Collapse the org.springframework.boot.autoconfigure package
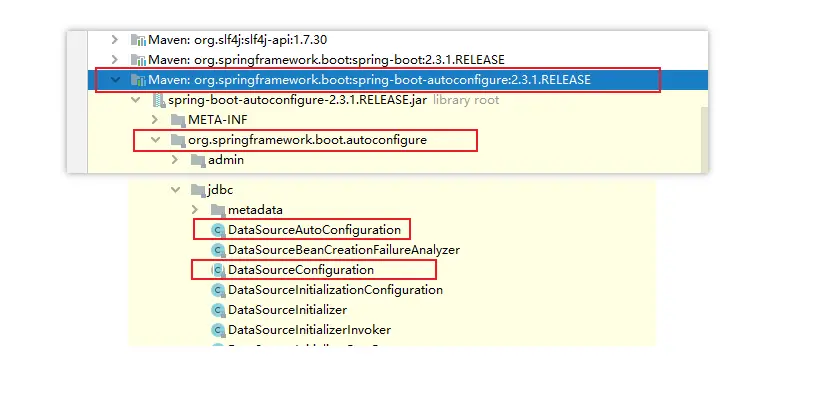The width and height of the screenshot is (833, 415). 155,140
